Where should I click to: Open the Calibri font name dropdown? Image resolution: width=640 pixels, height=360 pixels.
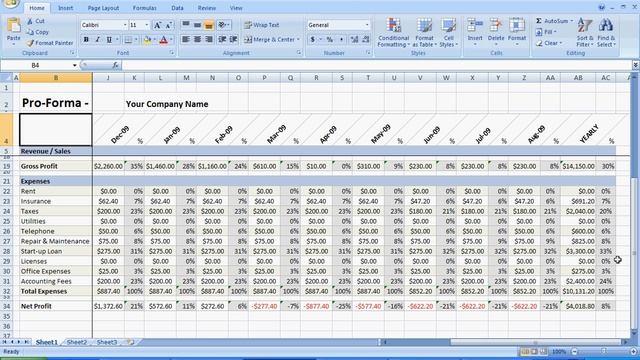coord(125,25)
